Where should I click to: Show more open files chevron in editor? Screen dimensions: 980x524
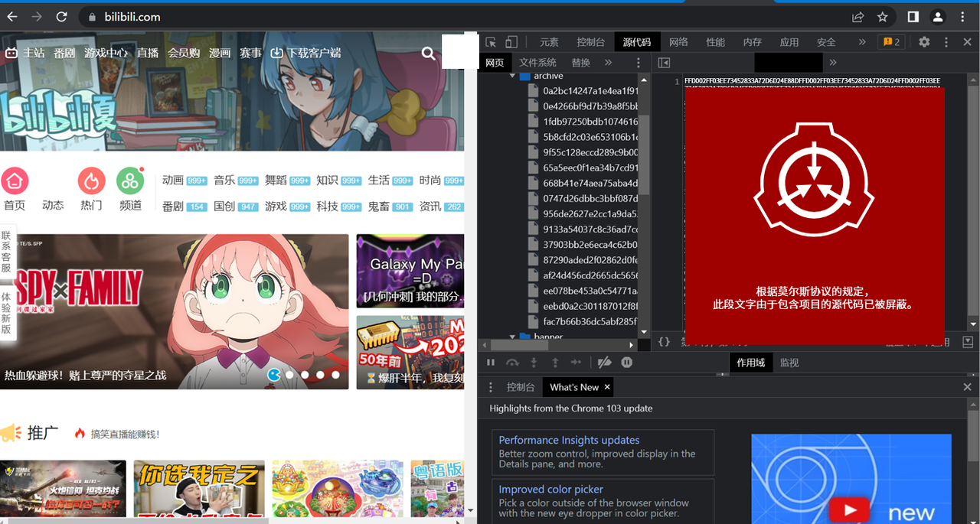point(833,63)
